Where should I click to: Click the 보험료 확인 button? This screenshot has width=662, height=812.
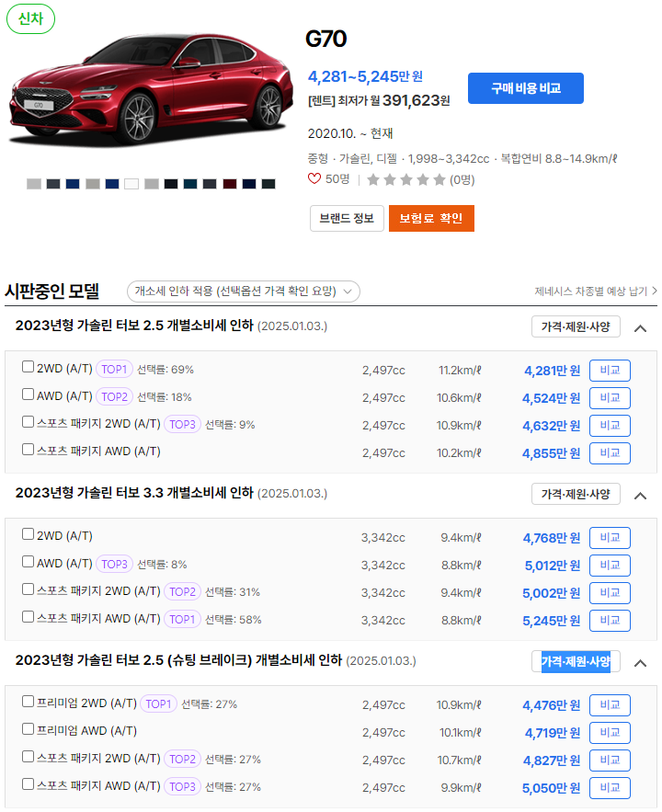click(x=431, y=219)
